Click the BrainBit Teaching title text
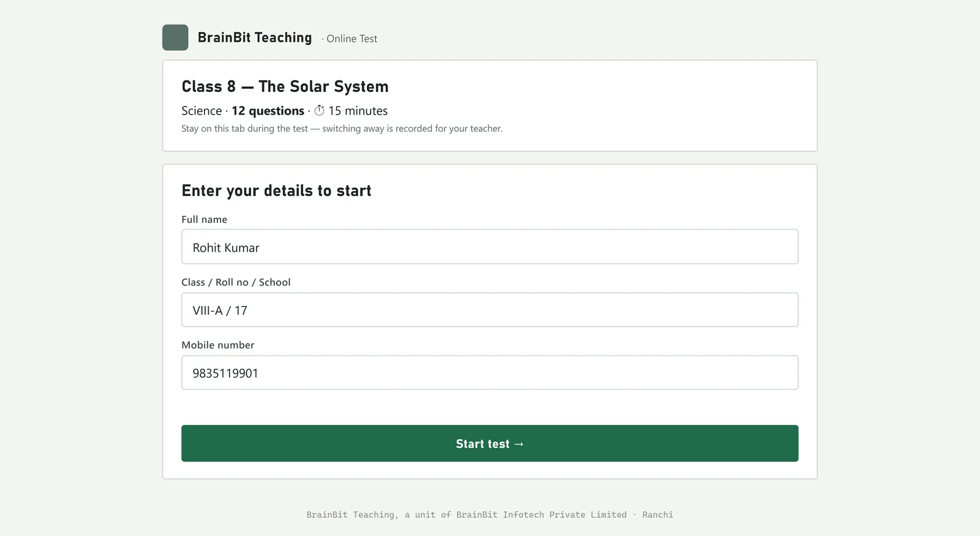The width and height of the screenshot is (980, 536). pyautogui.click(x=255, y=37)
